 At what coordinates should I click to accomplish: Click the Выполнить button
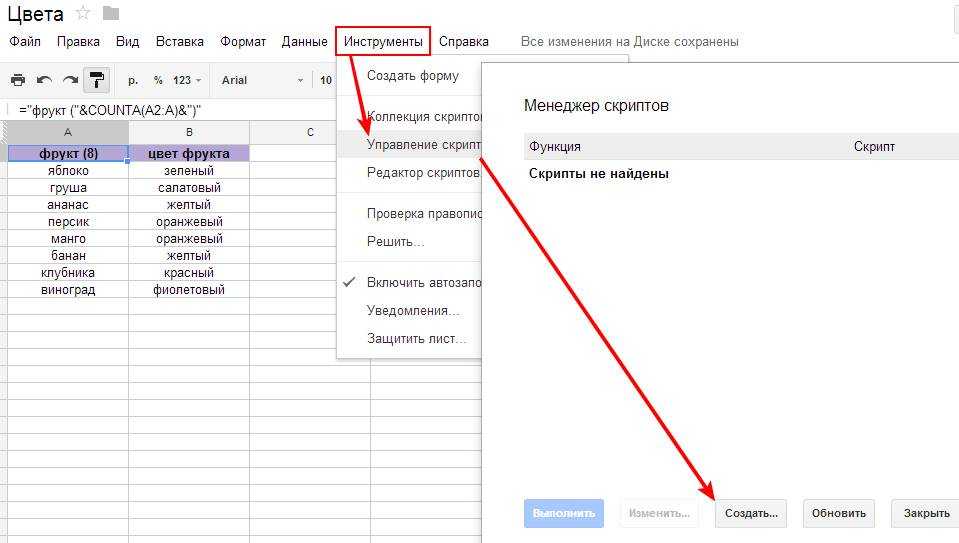click(x=564, y=513)
